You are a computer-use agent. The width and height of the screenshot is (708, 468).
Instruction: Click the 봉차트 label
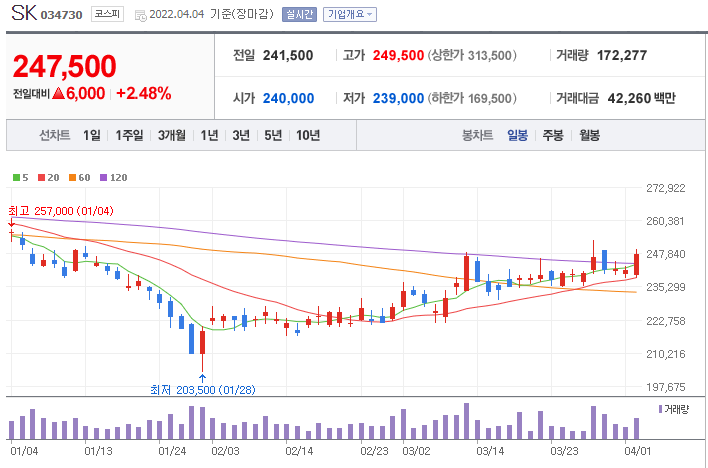click(x=477, y=135)
